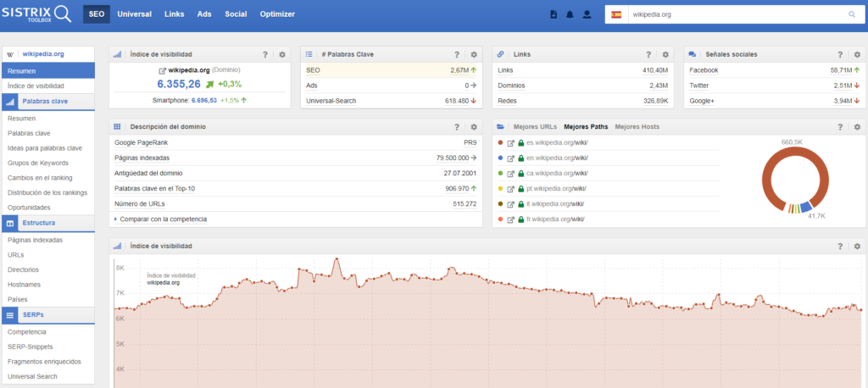Click the help icon in # Palabras Clave panel

(x=457, y=55)
